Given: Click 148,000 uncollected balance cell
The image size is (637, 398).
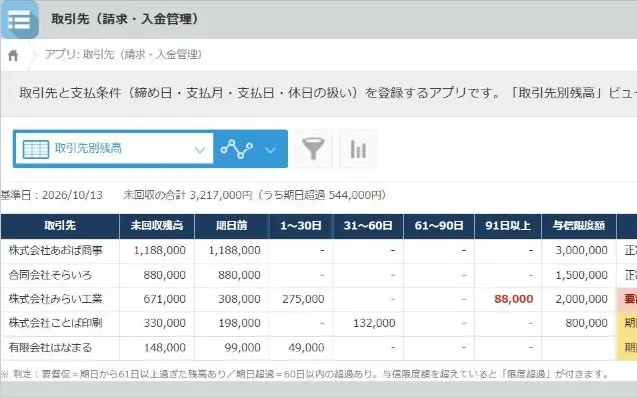Looking at the screenshot, I should (165, 348).
